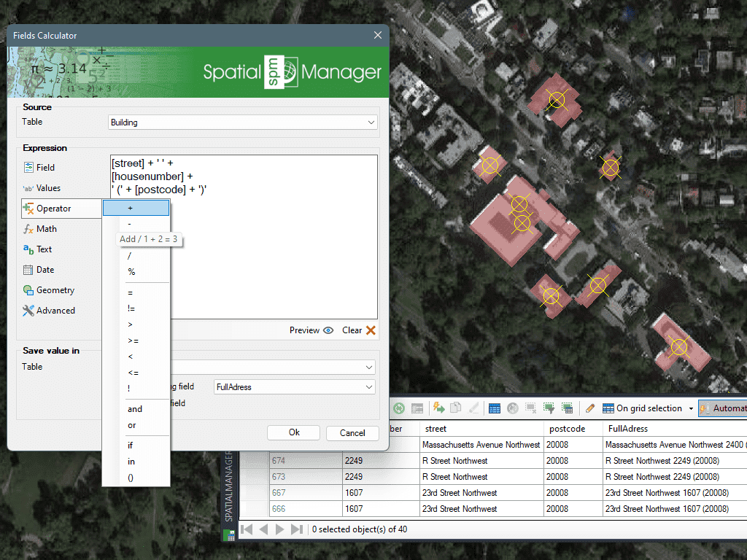Choose the / divide operator

coord(136,256)
